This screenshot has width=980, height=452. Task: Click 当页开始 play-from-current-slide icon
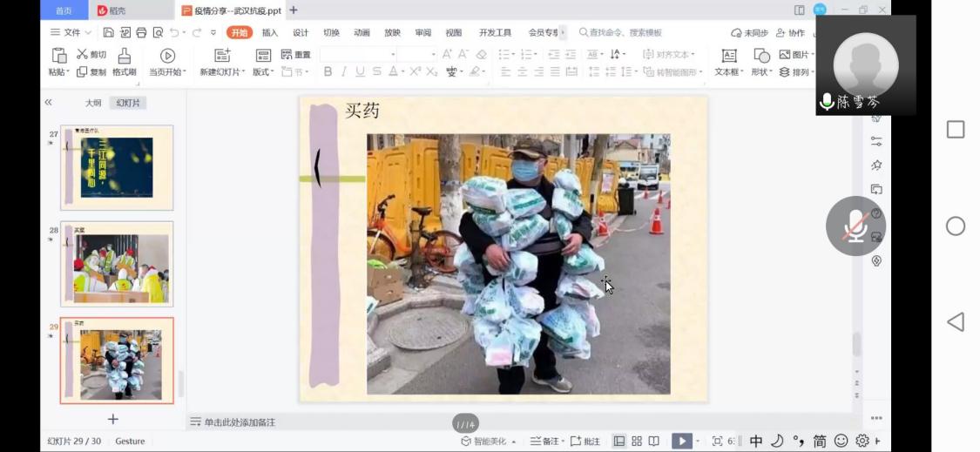point(167,55)
